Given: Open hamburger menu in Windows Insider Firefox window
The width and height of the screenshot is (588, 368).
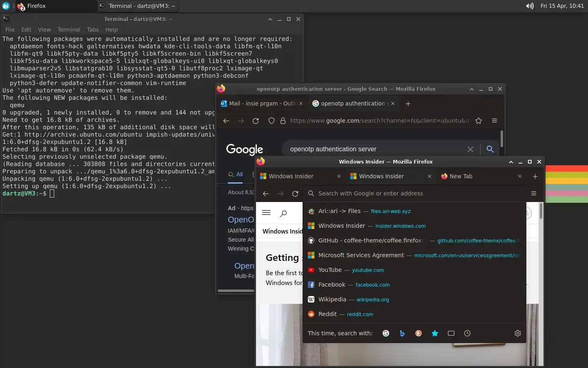Looking at the screenshot, I should (534, 193).
